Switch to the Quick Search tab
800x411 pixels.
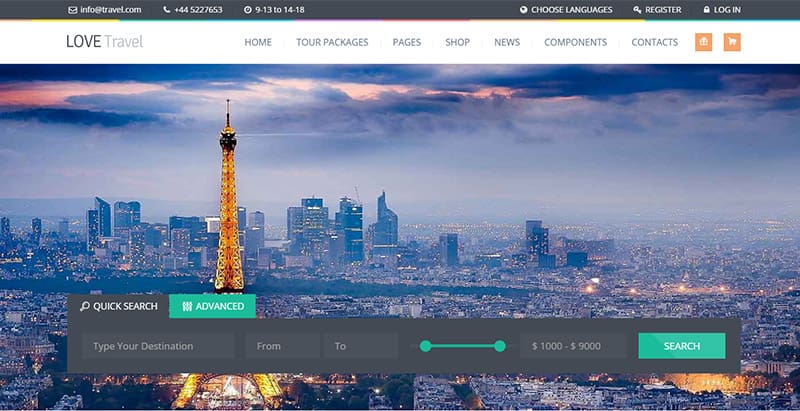pos(118,306)
